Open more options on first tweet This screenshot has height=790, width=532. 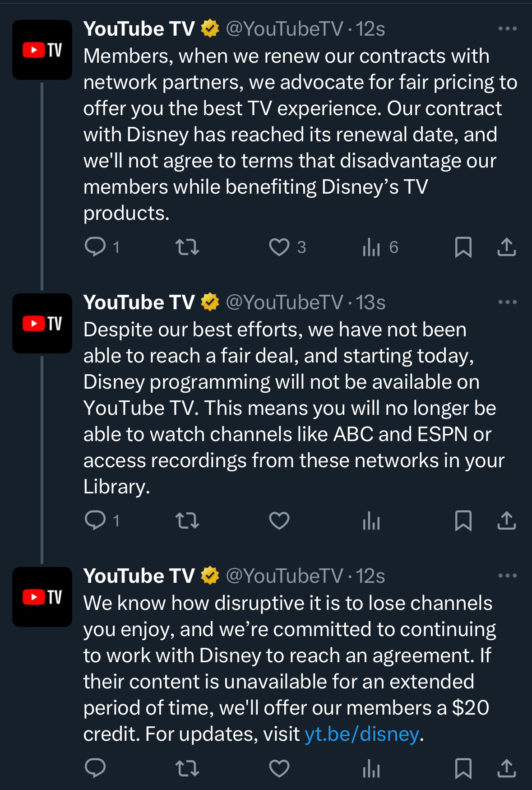coord(507,29)
